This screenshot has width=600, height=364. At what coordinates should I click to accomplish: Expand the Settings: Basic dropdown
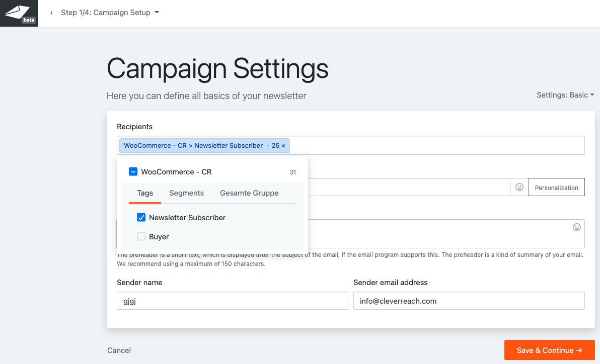click(x=565, y=95)
